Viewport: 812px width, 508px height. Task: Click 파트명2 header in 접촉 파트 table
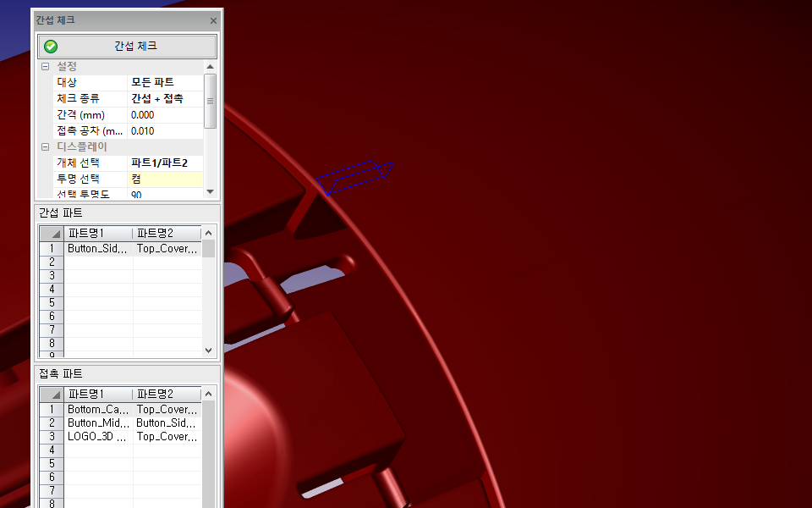tap(167, 394)
